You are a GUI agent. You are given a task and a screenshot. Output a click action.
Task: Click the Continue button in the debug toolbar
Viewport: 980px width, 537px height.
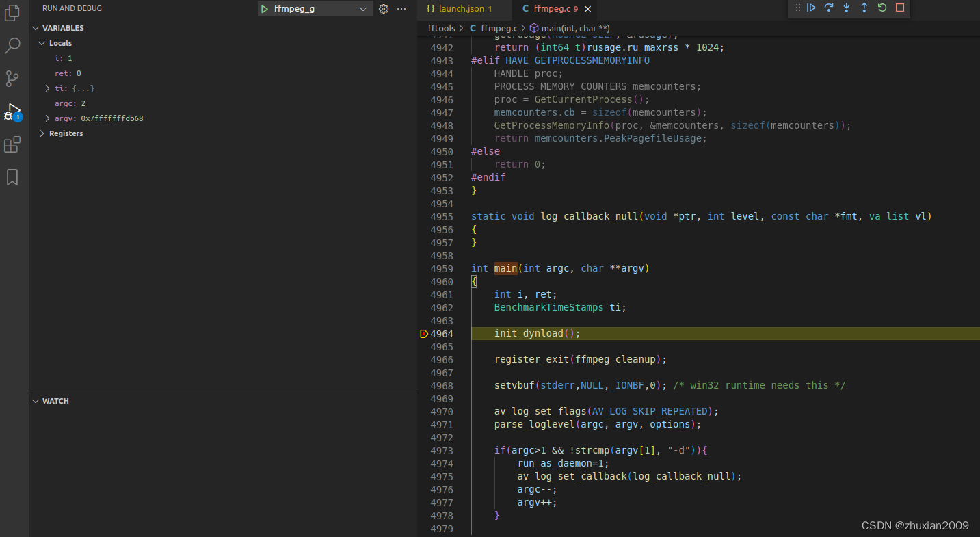(x=811, y=8)
